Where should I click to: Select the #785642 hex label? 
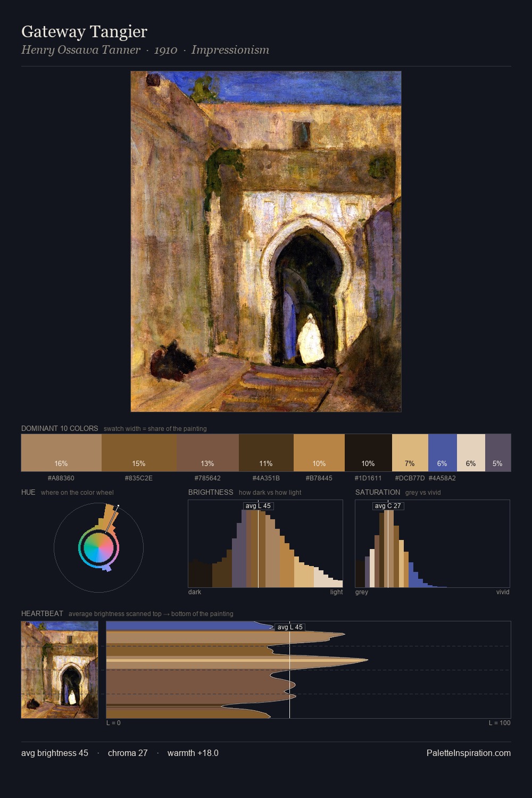coord(207,478)
